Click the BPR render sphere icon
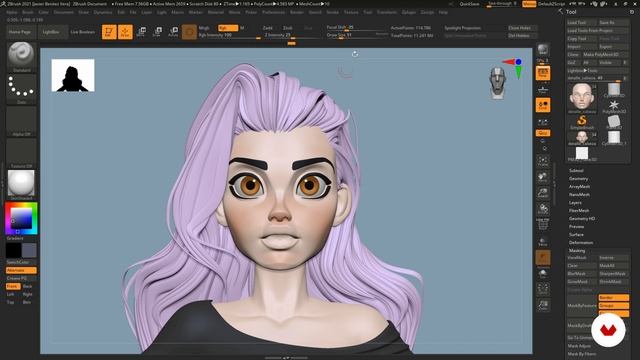 [x=542, y=50]
